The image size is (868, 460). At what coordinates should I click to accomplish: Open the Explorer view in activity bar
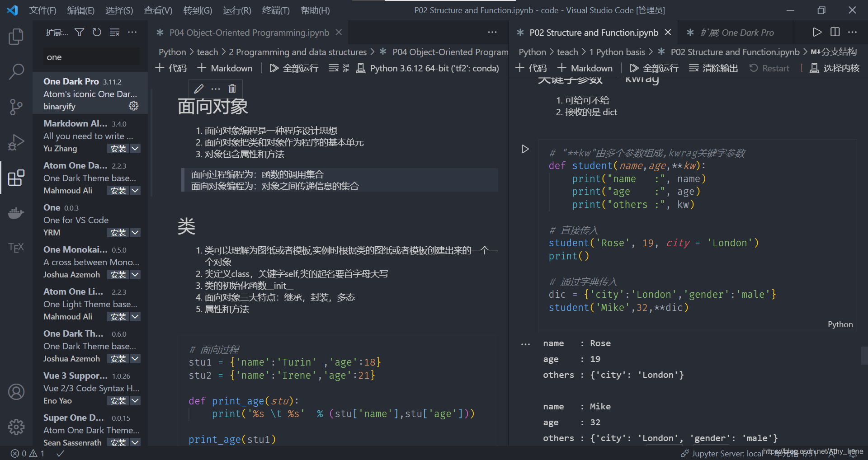[16, 37]
